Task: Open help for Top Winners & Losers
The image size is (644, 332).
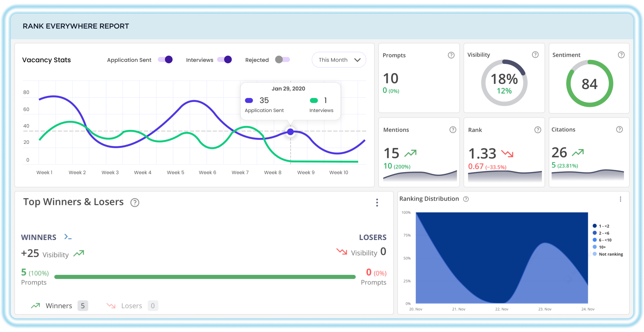Action: click(x=135, y=203)
